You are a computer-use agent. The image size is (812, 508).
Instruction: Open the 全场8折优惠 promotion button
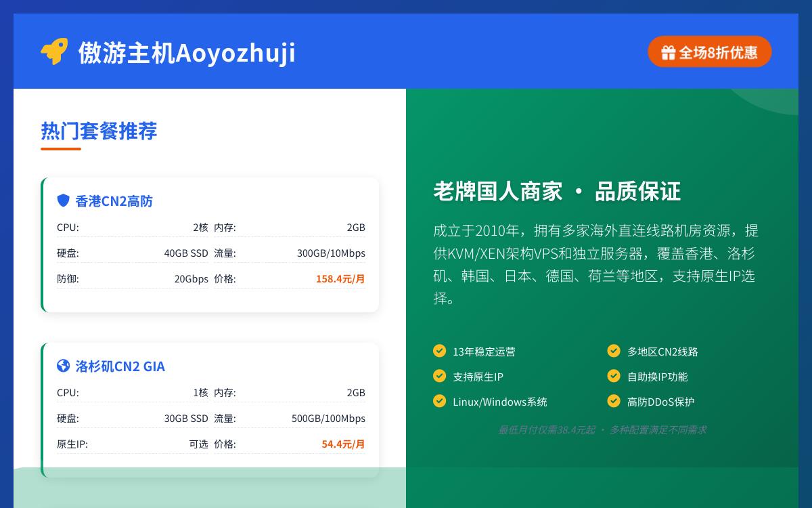[710, 52]
